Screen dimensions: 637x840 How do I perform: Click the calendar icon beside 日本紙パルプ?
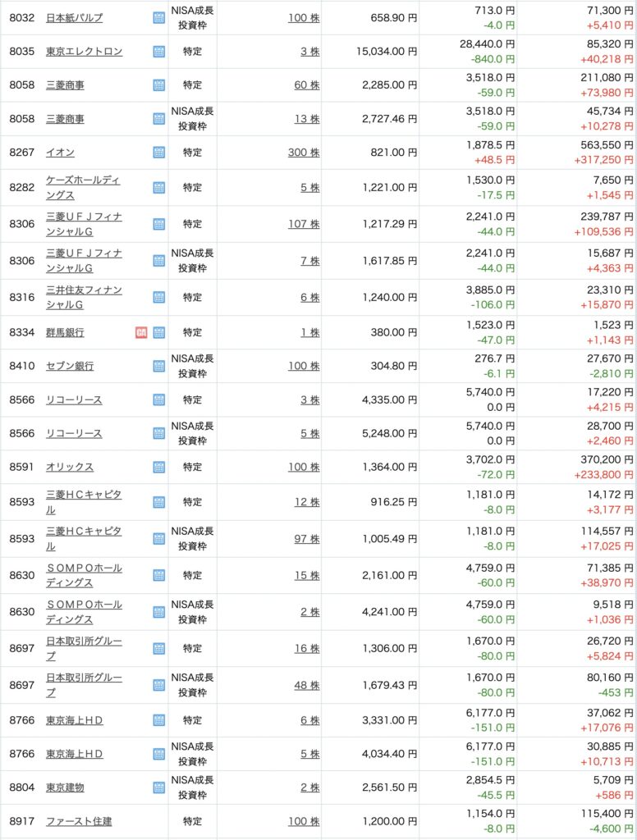[x=158, y=17]
